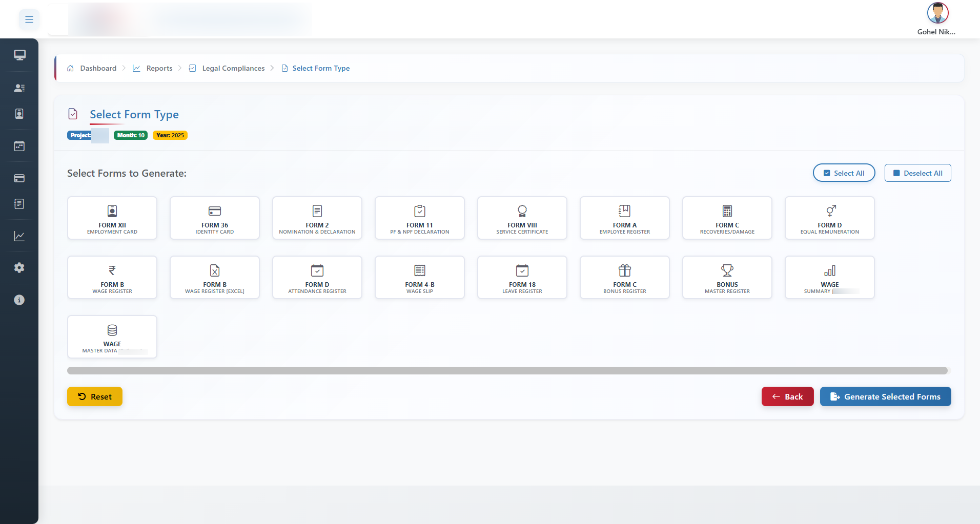
Task: Go to Dashboard in breadcrumb
Action: point(98,68)
